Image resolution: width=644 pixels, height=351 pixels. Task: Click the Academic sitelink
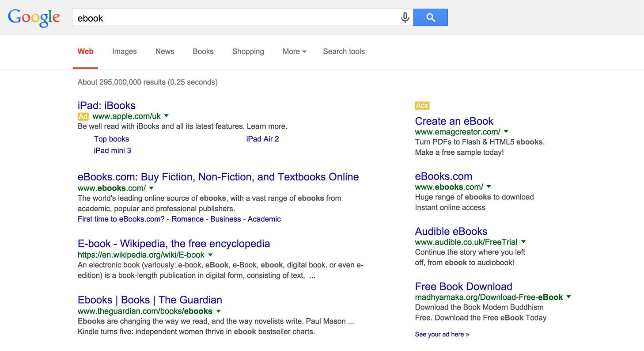(264, 219)
